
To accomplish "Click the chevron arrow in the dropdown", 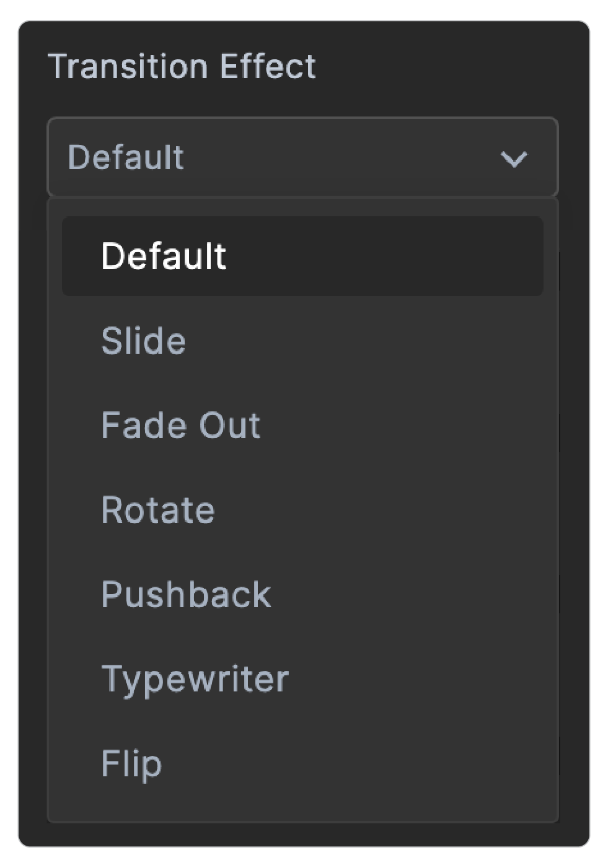I will point(514,159).
